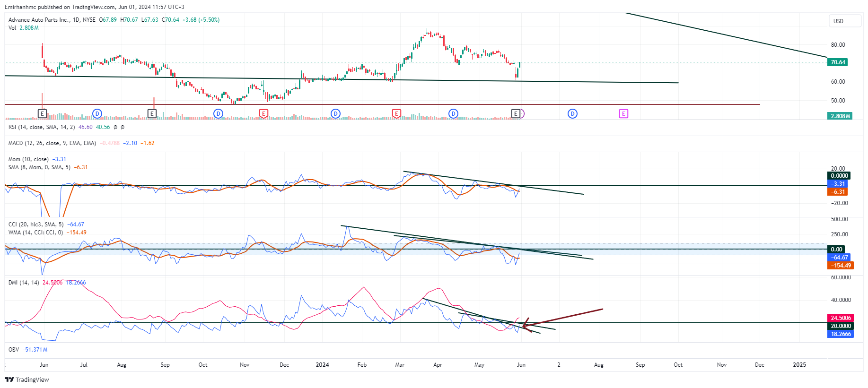Click the 2025 year label on the time axis
The width and height of the screenshot is (868, 388).
tap(799, 365)
